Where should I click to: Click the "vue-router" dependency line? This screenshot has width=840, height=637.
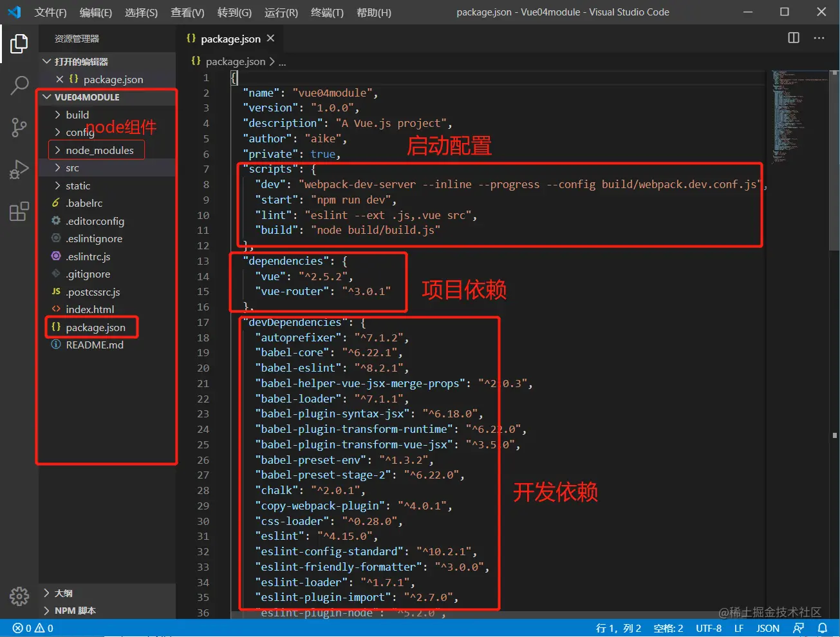[322, 291]
